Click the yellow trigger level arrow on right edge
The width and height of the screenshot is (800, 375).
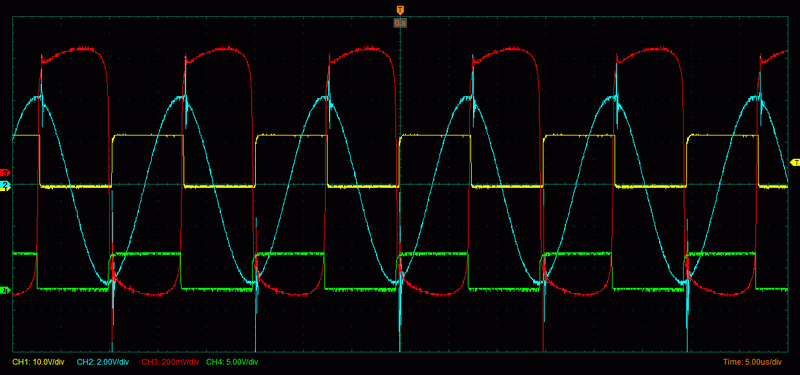tap(794, 162)
